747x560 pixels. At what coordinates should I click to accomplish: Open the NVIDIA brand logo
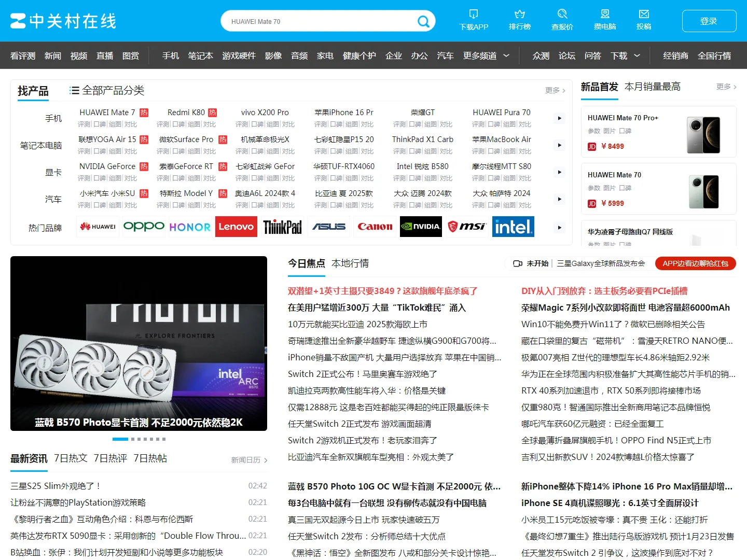click(421, 227)
